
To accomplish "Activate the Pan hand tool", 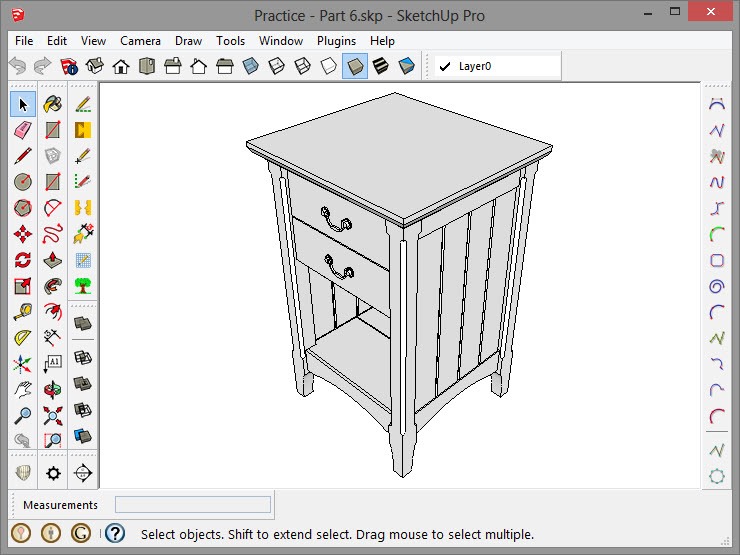I will coord(23,390).
